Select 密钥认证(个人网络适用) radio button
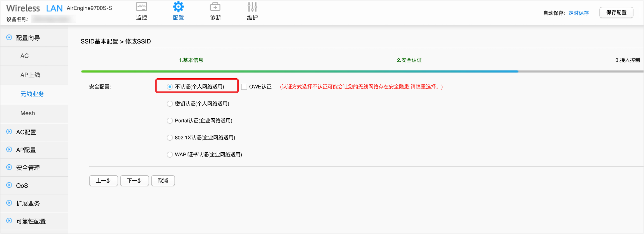This screenshot has height=234, width=644. click(x=170, y=104)
